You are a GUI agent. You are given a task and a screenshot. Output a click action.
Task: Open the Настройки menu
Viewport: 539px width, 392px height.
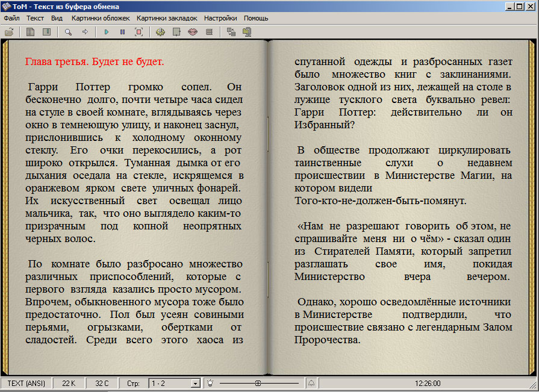[x=220, y=18]
